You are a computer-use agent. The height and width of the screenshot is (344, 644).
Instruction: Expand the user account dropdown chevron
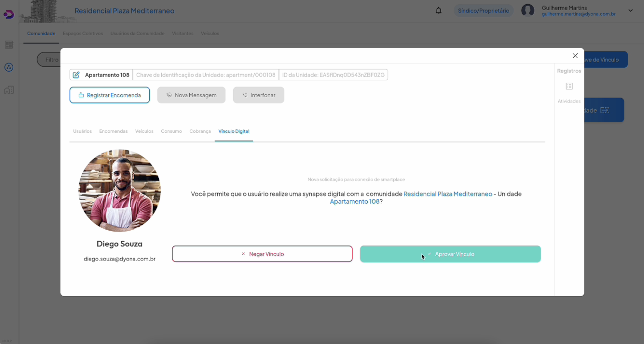click(x=631, y=11)
